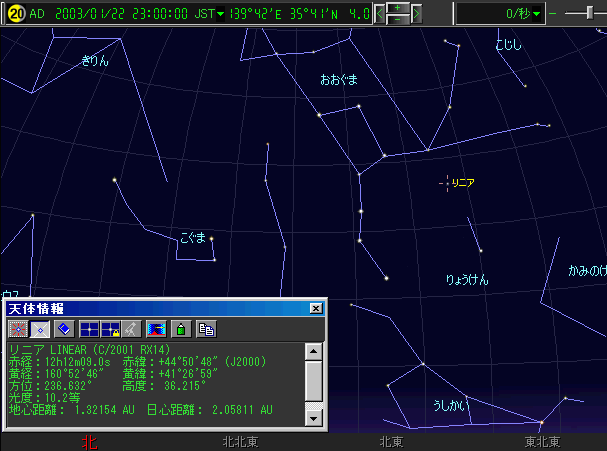Click the red target centering icon in 天体情報
Viewport: 607px width, 451px height.
17,328
